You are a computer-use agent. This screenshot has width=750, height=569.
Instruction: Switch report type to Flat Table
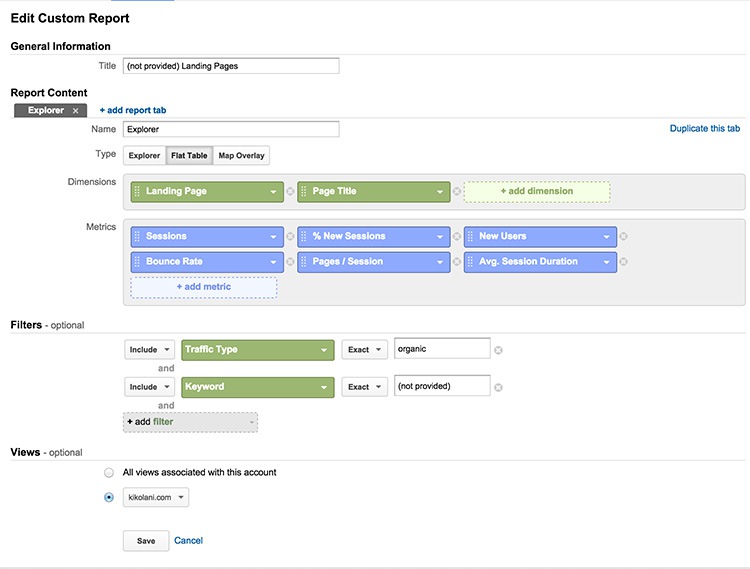(x=189, y=155)
